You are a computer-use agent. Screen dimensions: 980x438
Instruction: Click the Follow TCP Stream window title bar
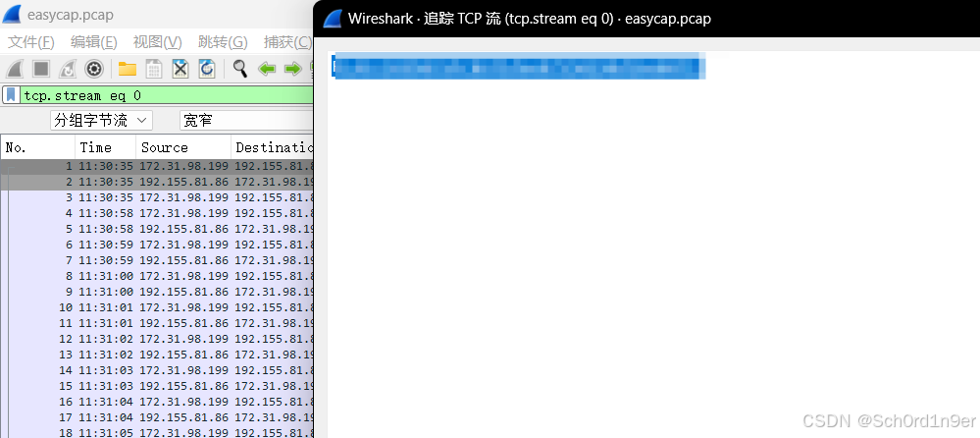click(646, 19)
